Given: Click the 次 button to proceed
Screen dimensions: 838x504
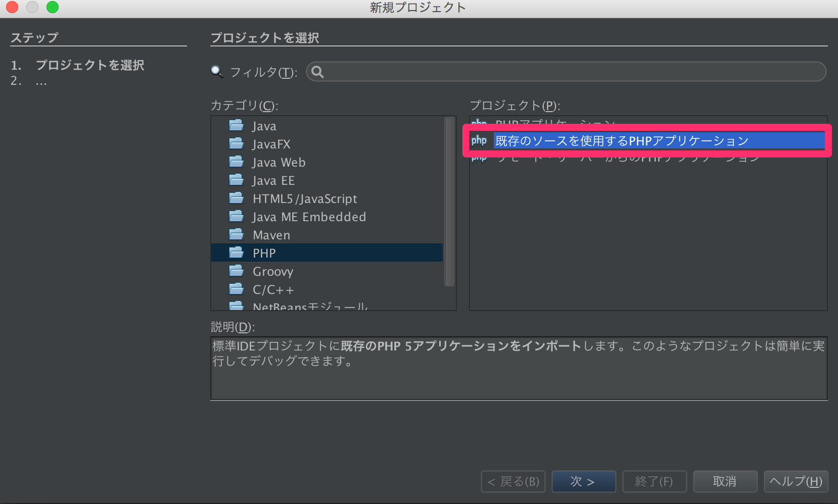Looking at the screenshot, I should click(584, 481).
